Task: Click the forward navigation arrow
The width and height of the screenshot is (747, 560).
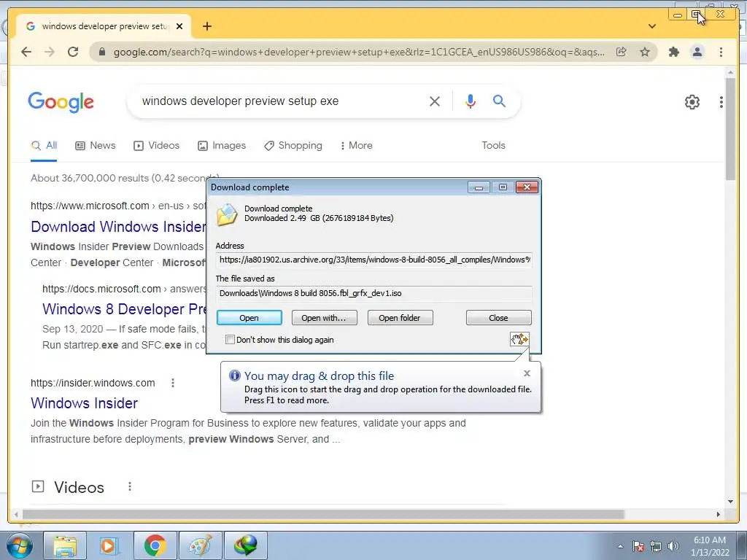Action: coord(50,52)
